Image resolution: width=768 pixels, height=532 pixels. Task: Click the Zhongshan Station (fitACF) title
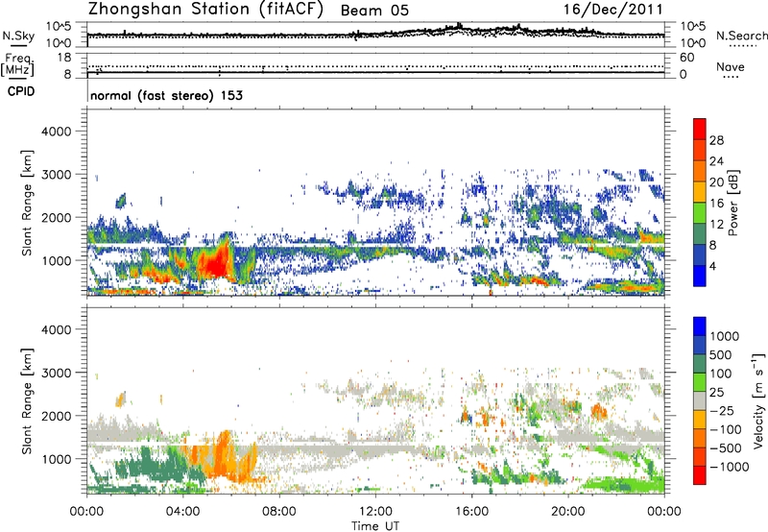[x=205, y=10]
